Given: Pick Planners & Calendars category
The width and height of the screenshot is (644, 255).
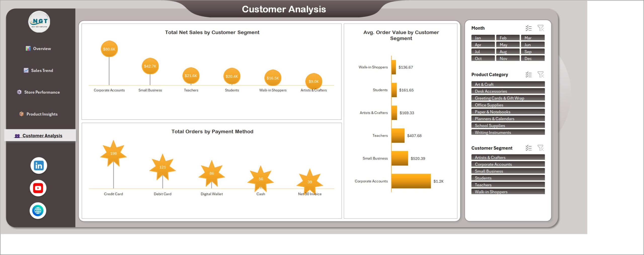Looking at the screenshot, I should click(508, 119).
